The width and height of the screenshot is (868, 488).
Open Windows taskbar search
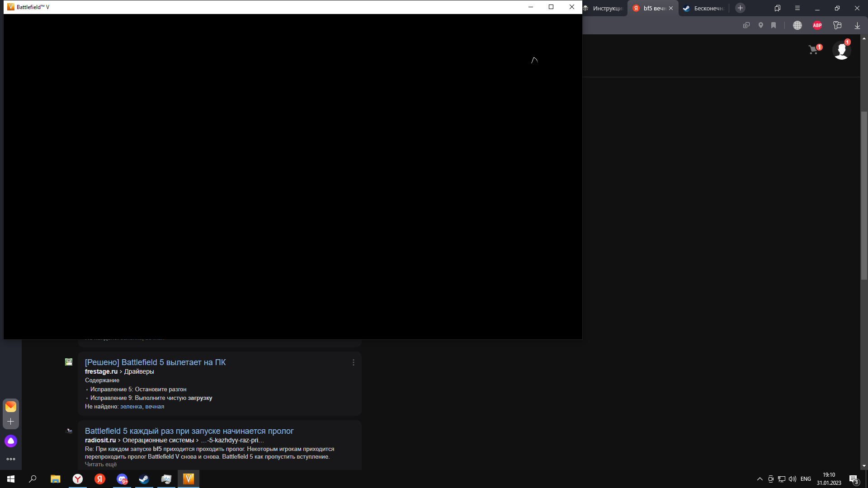point(33,479)
